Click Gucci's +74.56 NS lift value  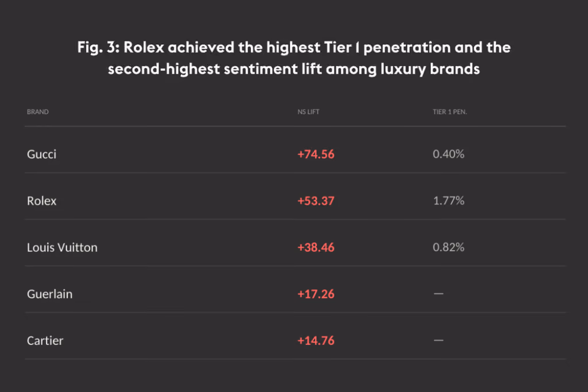tap(316, 154)
